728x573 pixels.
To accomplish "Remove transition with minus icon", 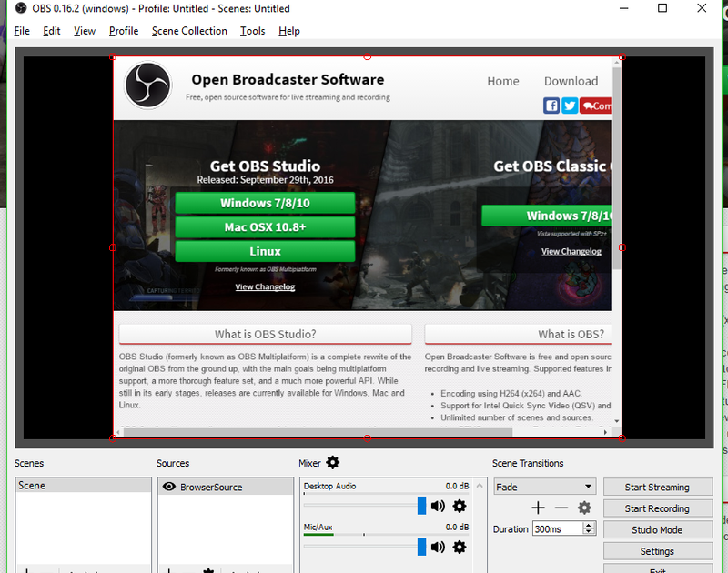I will [x=561, y=508].
